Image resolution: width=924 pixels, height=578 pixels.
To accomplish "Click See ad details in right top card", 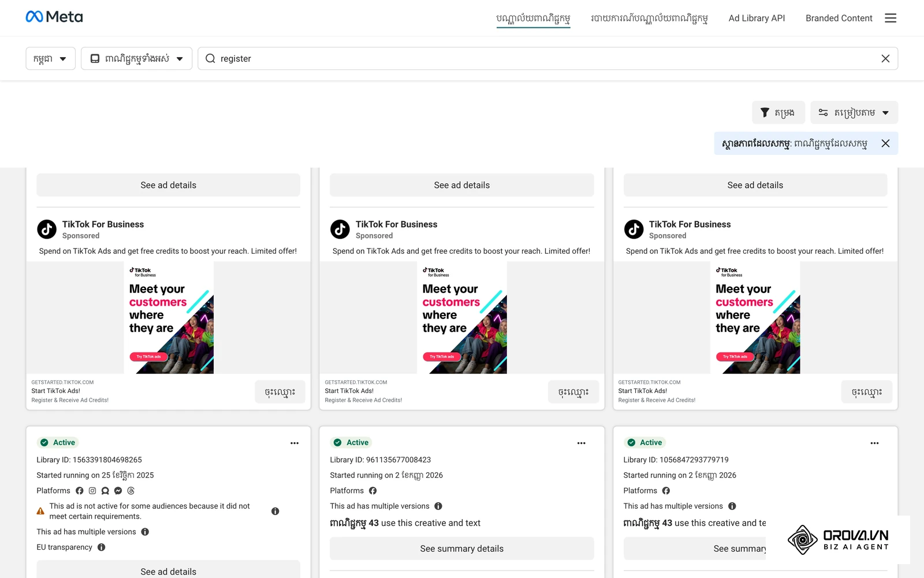I will (755, 185).
